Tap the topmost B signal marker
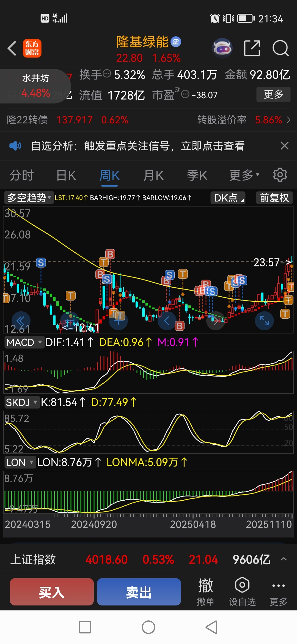Viewport: 297px width, 644px height. click(x=110, y=254)
